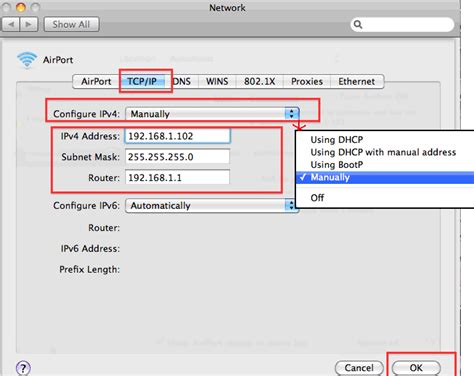Click the AirPort Wi-Fi icon
The height and width of the screenshot is (376, 474).
[27, 60]
